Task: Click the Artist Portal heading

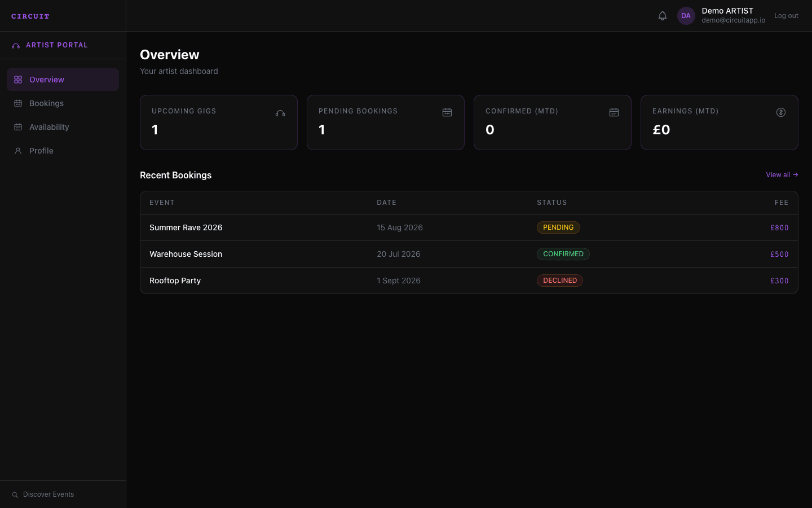Action: click(57, 45)
